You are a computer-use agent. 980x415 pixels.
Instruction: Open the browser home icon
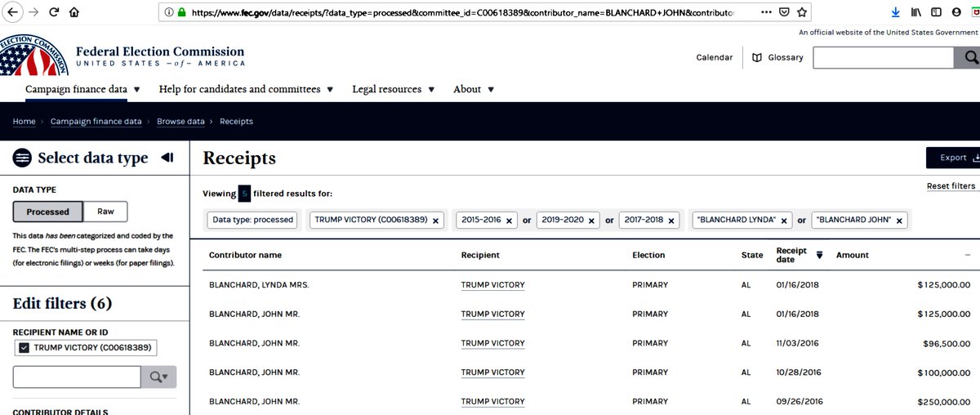pyautogui.click(x=74, y=12)
